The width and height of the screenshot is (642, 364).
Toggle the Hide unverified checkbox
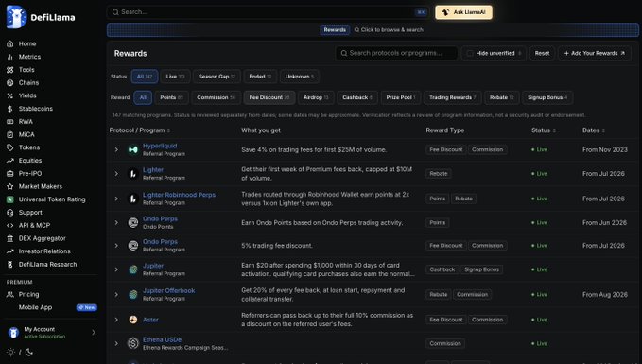pos(470,53)
